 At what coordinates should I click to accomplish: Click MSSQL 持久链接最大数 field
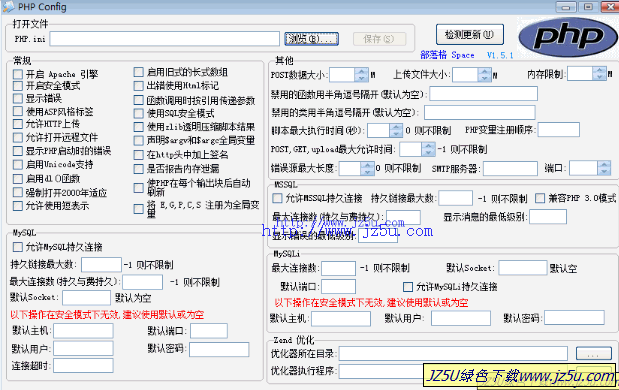tap(456, 198)
